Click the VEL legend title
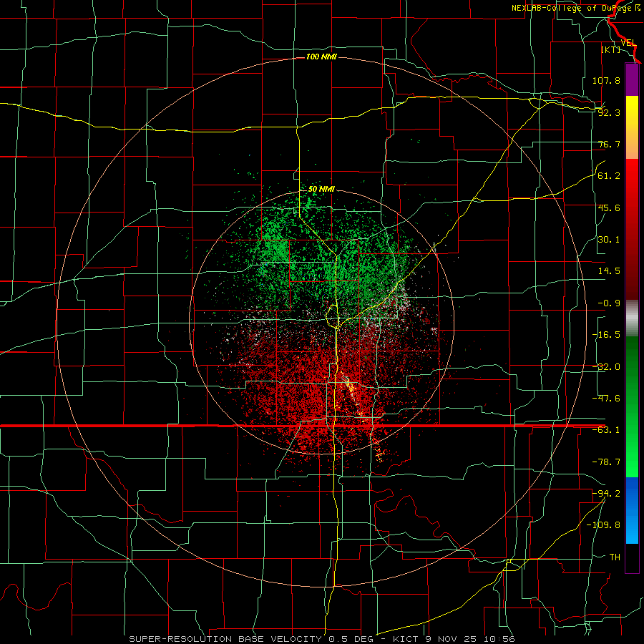 tap(628, 43)
